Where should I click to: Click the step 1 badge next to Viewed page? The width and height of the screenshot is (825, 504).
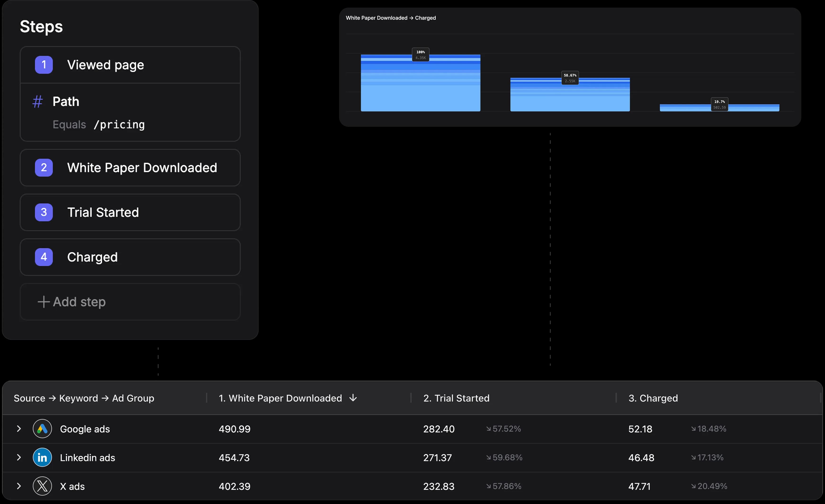[44, 65]
